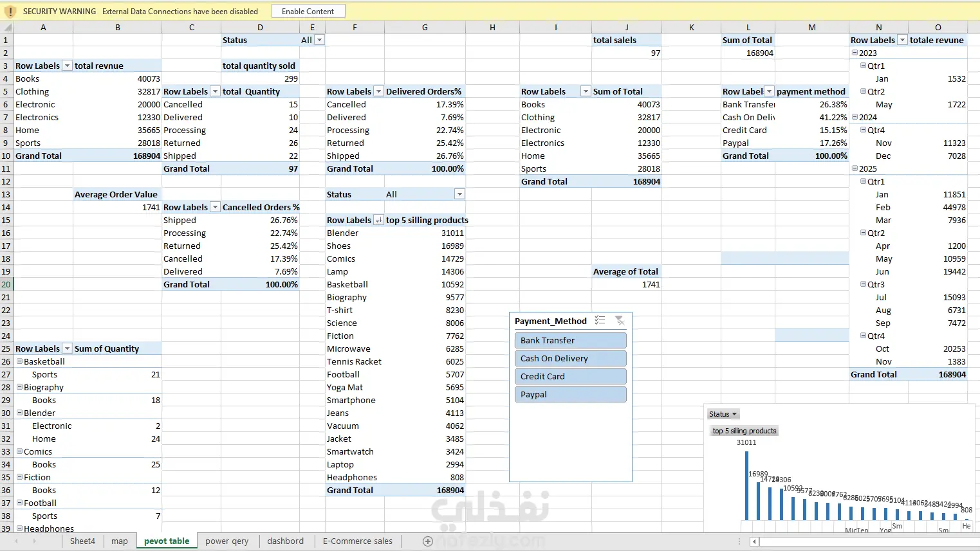Open Row Labels filter beside totale revune
Viewport: 980px width, 551px height.
902,40
